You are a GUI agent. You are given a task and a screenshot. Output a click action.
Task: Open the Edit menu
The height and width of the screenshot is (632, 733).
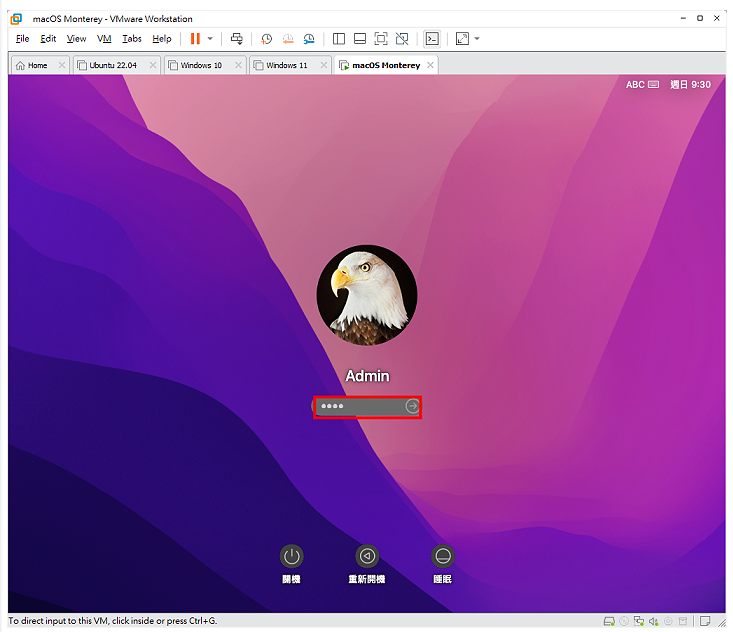[48, 39]
